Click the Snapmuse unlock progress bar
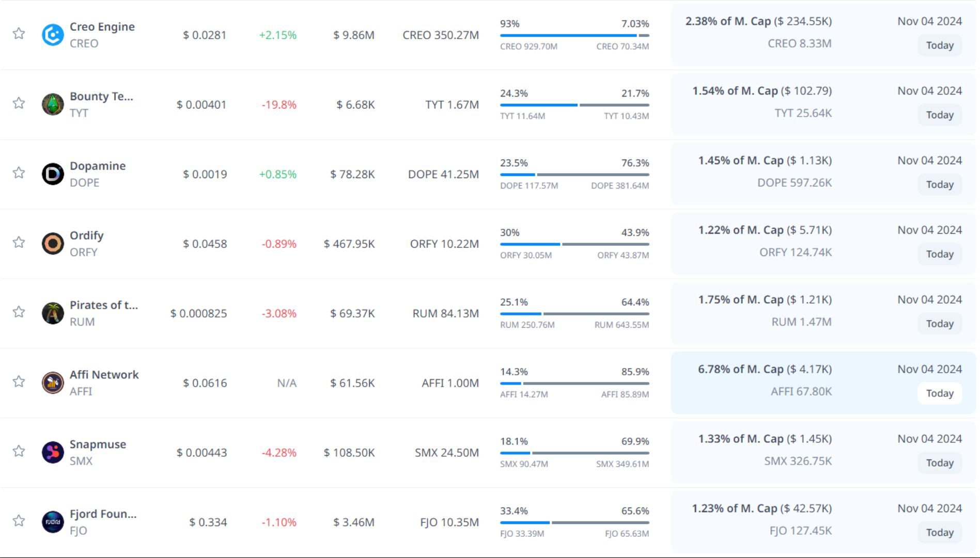The image size is (980, 558). (x=574, y=453)
